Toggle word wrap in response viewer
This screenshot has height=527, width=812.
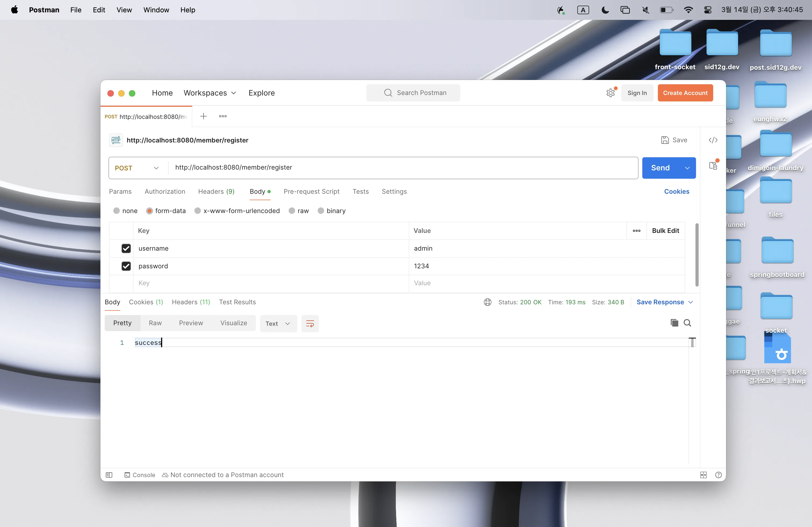tap(310, 324)
